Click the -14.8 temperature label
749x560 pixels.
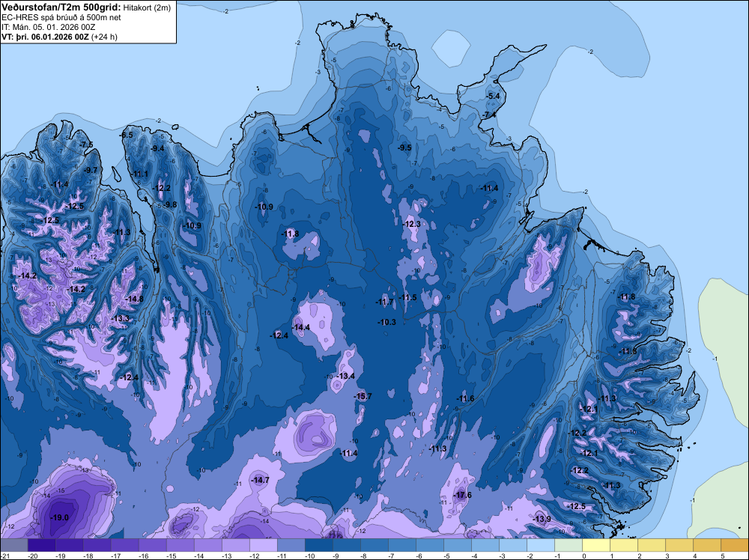(134, 299)
